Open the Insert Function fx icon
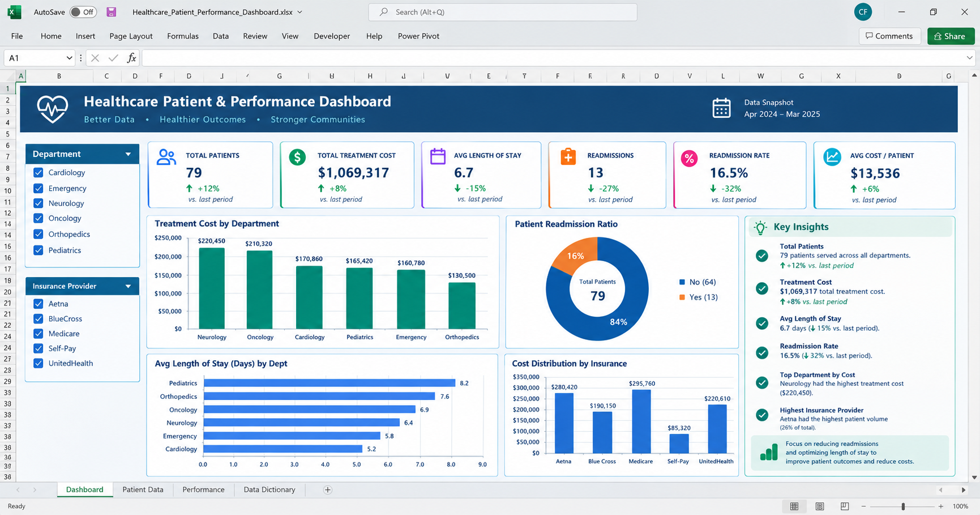This screenshot has width=980, height=515. tap(131, 58)
